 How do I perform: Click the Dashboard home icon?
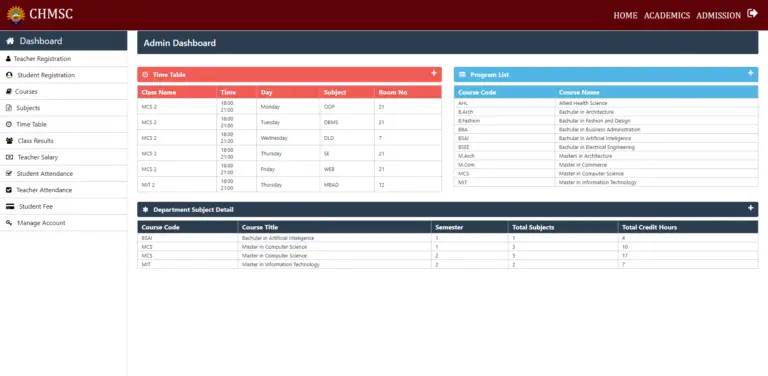click(10, 41)
